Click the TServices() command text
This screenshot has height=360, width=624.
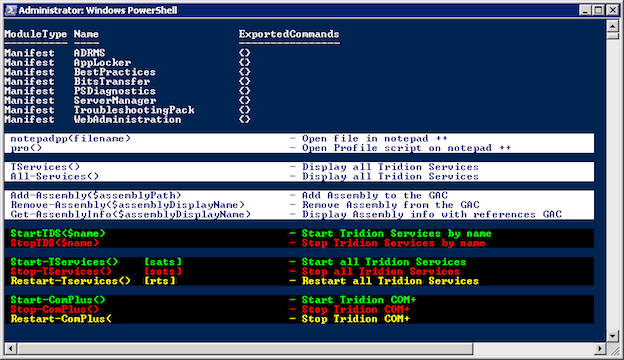pyautogui.click(x=45, y=167)
